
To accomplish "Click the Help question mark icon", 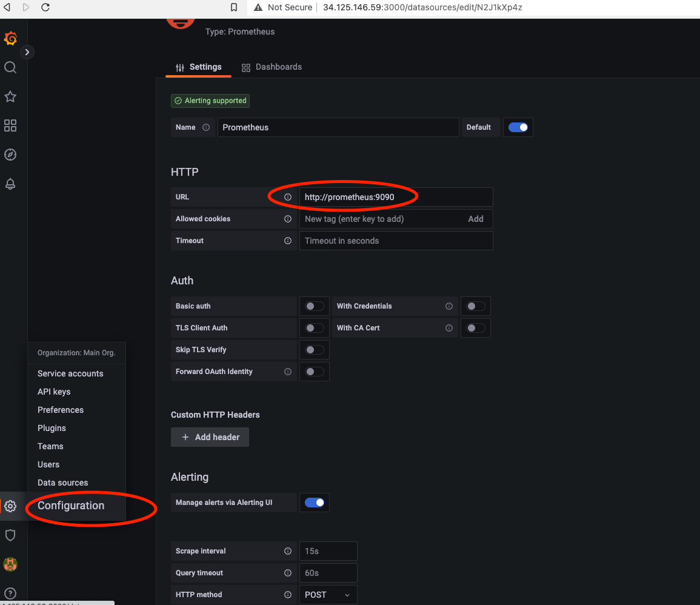I will 10,593.
